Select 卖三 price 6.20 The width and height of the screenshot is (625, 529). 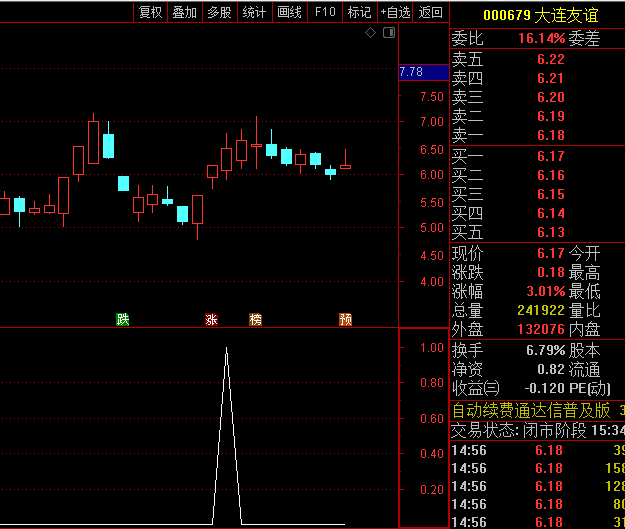[551, 97]
